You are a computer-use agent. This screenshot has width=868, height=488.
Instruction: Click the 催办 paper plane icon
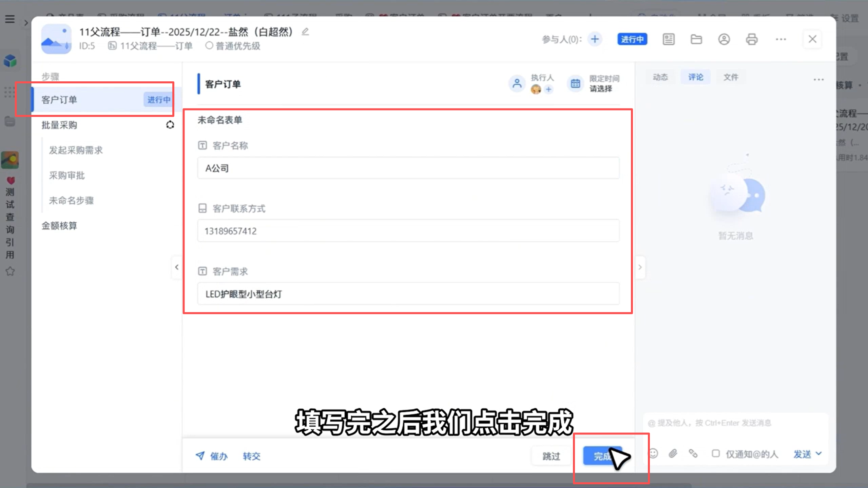200,456
